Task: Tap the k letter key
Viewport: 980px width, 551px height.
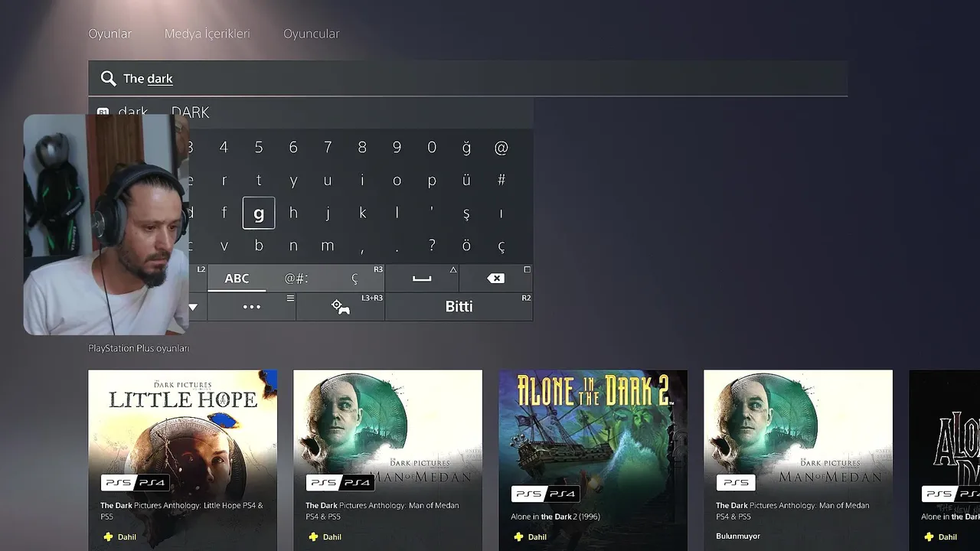Action: point(362,213)
